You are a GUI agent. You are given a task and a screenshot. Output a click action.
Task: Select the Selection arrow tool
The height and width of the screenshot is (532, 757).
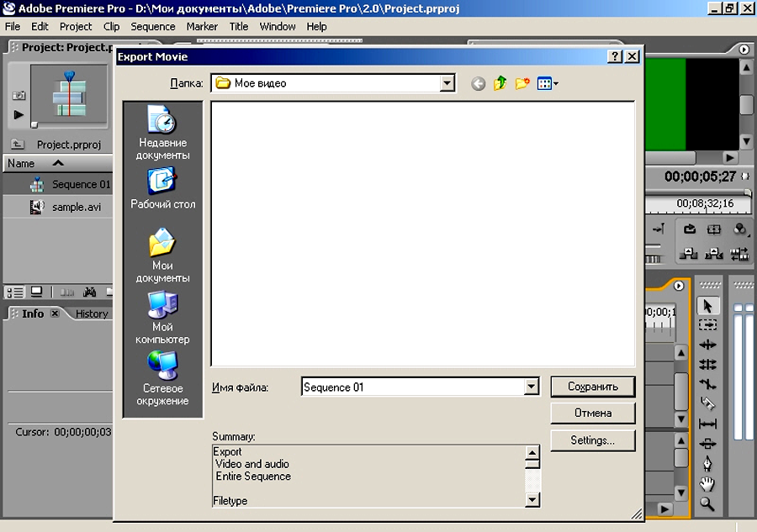pyautogui.click(x=707, y=306)
